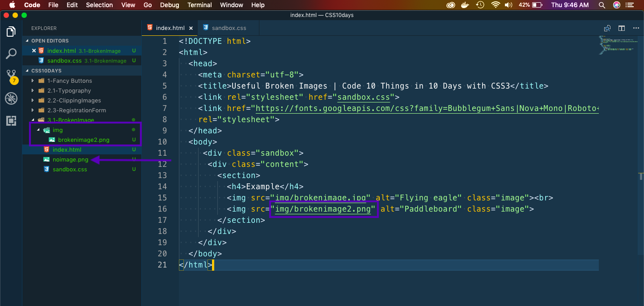Open the Edit menu

tap(72, 5)
